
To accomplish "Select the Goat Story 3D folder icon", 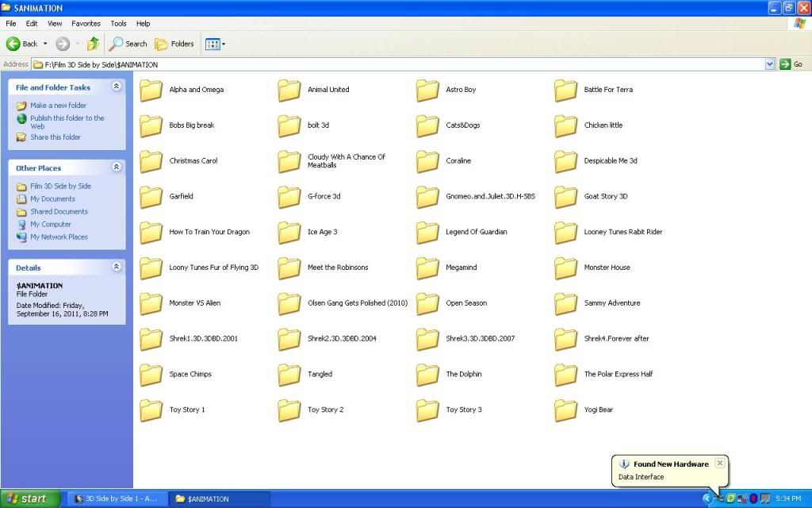I will [x=566, y=197].
